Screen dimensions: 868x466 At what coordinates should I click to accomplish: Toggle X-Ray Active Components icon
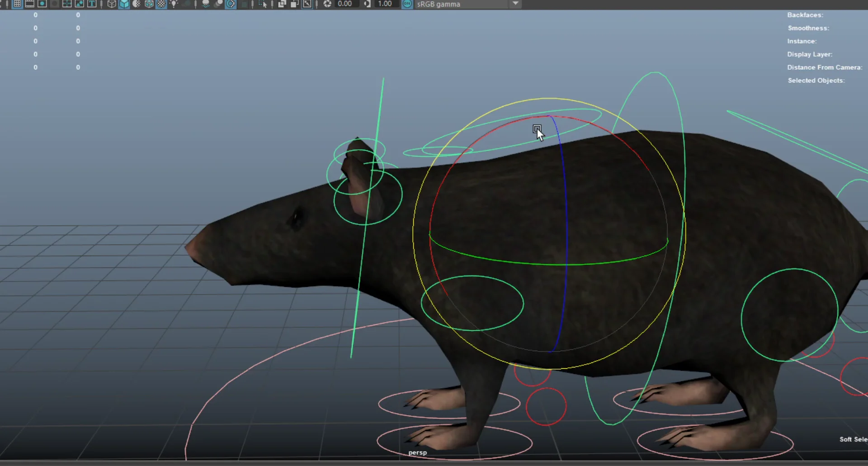(x=294, y=4)
